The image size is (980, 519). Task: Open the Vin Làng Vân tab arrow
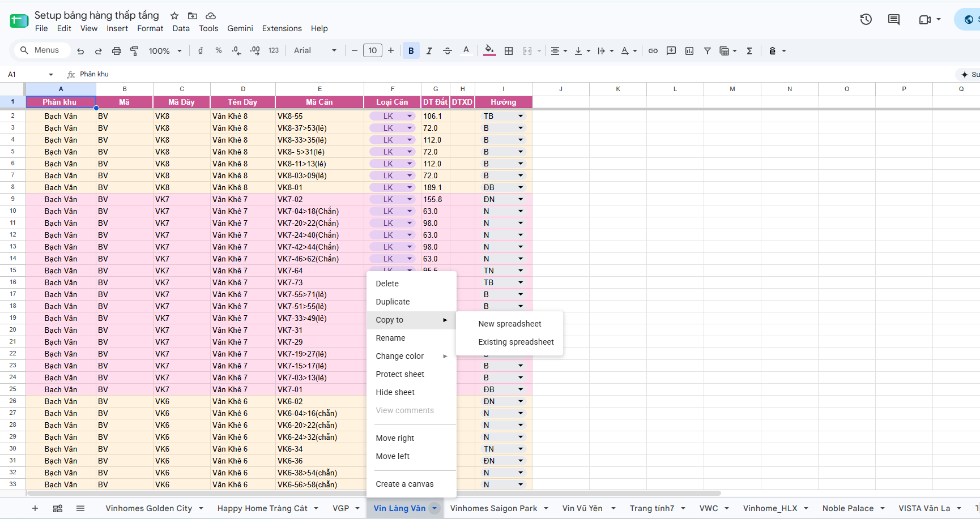click(434, 508)
